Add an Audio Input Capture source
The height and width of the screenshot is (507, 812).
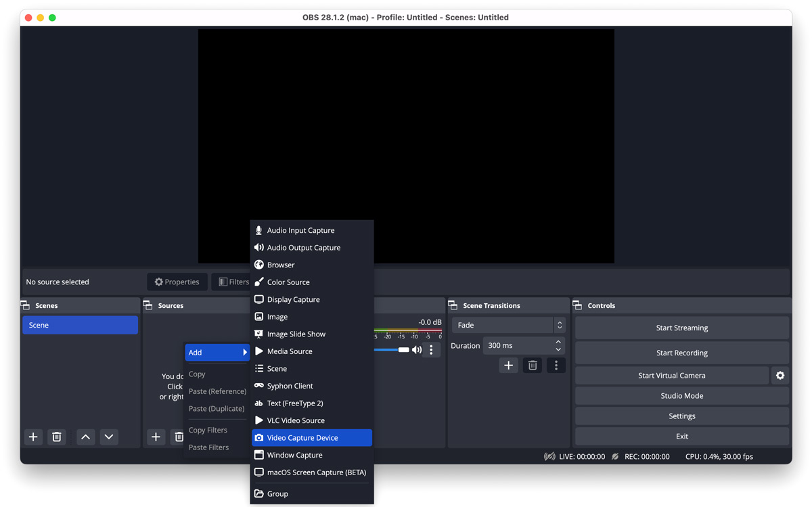[x=300, y=229]
